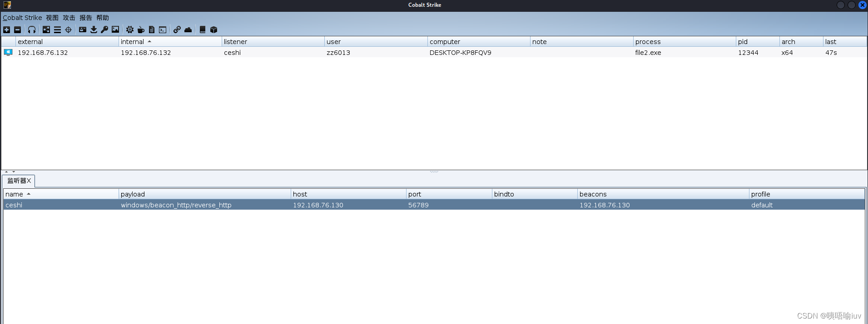Screen dimensions: 868x324
Task: Open the host a file link icon
Action: pyautogui.click(x=177, y=29)
